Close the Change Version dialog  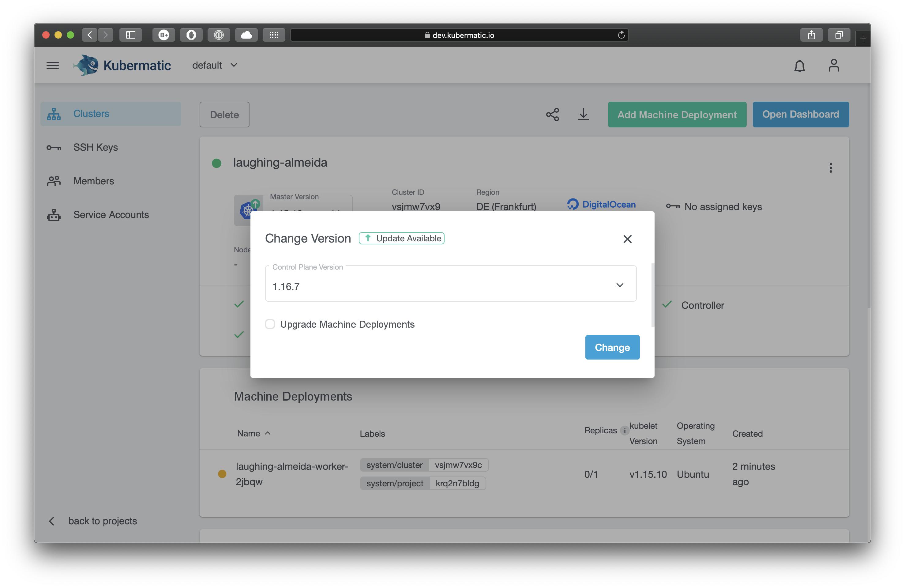coord(627,239)
